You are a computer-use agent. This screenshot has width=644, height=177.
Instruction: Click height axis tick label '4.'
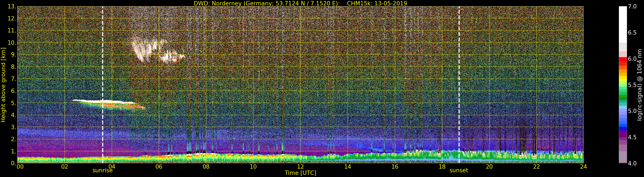coord(14,115)
